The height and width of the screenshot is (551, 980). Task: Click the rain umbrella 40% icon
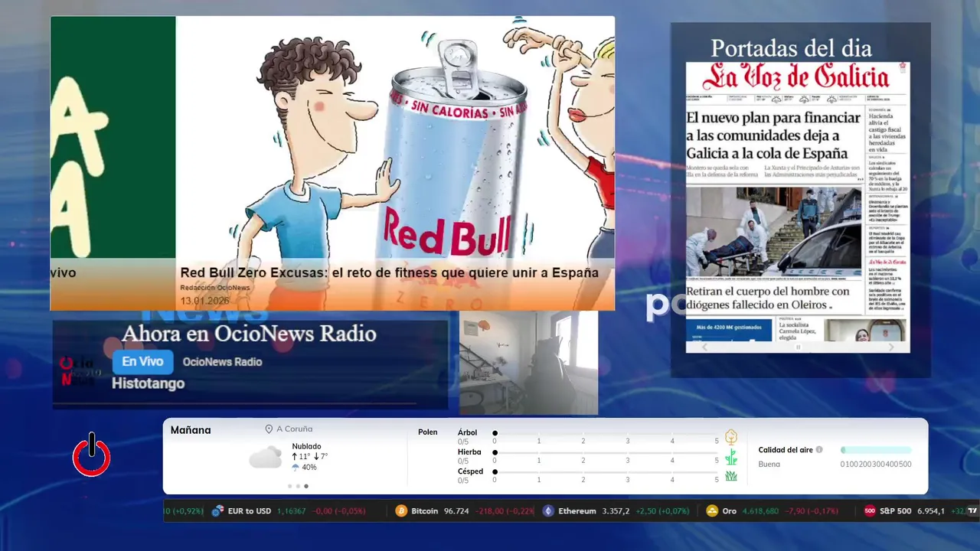[x=296, y=467]
